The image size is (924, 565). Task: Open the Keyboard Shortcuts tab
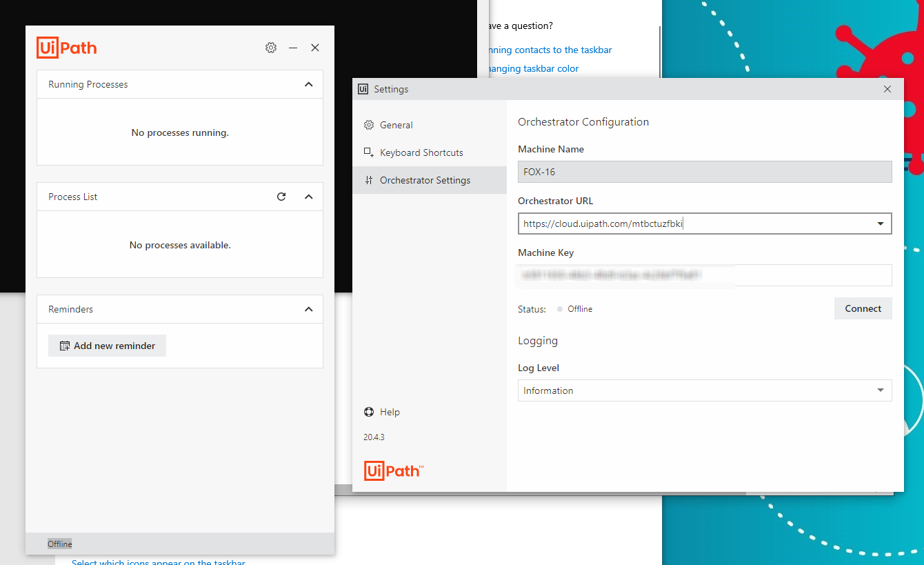(x=430, y=152)
